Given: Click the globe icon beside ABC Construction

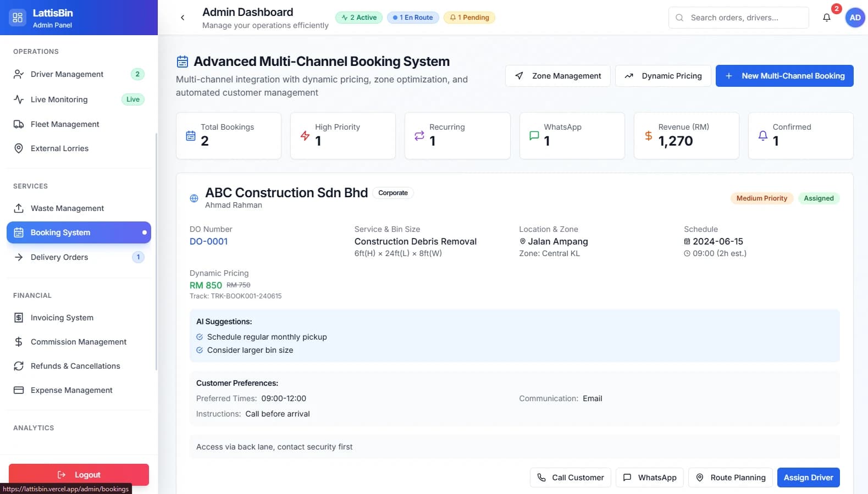Looking at the screenshot, I should [x=194, y=198].
